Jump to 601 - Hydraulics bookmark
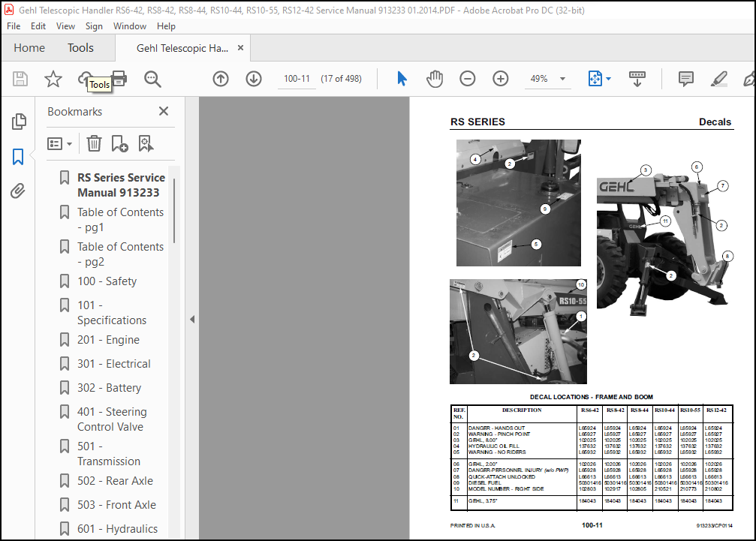This screenshot has height=541, width=756. point(118,528)
